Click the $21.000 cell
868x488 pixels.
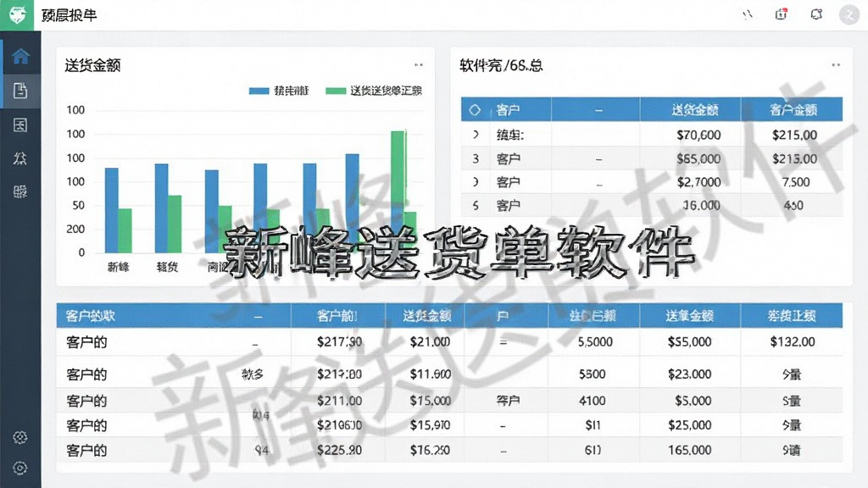430,342
